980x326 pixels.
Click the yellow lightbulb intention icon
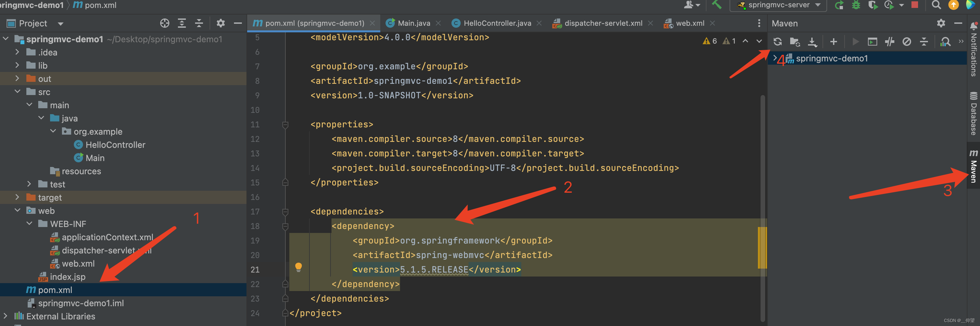(298, 267)
